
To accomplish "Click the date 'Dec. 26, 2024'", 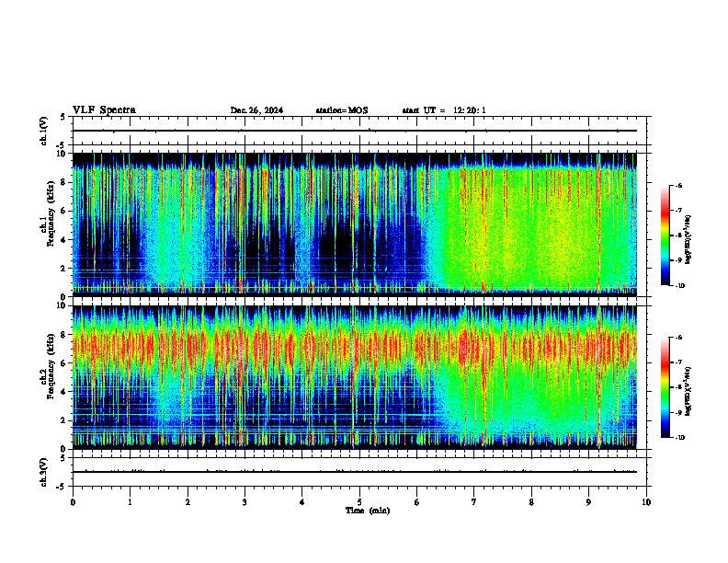I will pyautogui.click(x=256, y=110).
